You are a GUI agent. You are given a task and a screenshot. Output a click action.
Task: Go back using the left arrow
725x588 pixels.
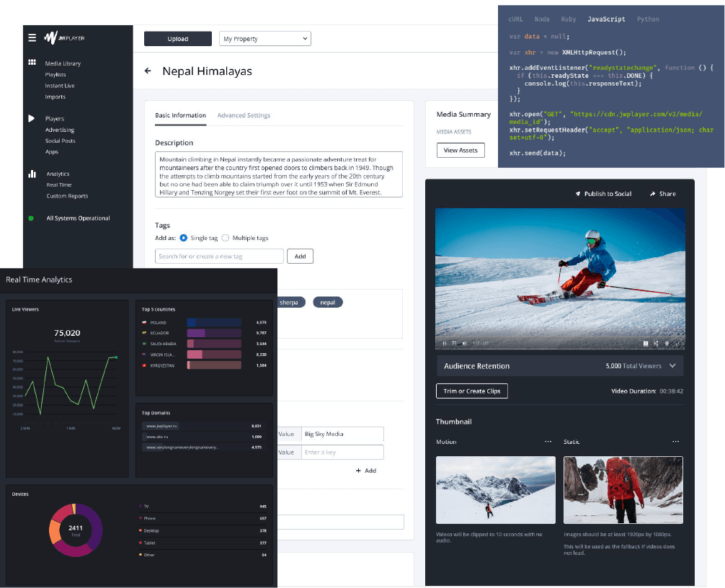click(x=148, y=71)
